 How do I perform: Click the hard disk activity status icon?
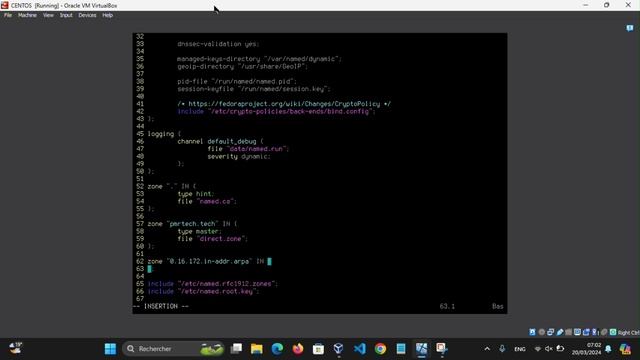(x=532, y=332)
